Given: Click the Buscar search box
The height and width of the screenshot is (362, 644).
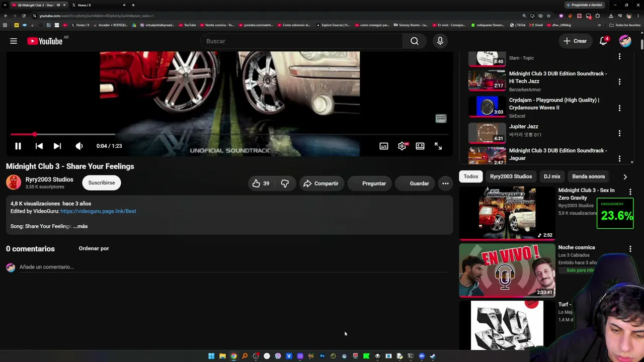Looking at the screenshot, I should coord(301,41).
